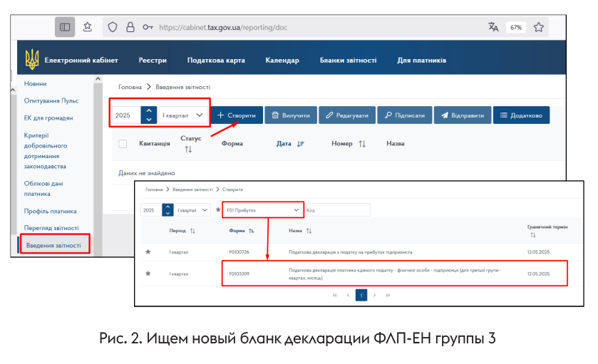Click the Підписати key button
This screenshot has height=364, width=598.
tap(404, 115)
